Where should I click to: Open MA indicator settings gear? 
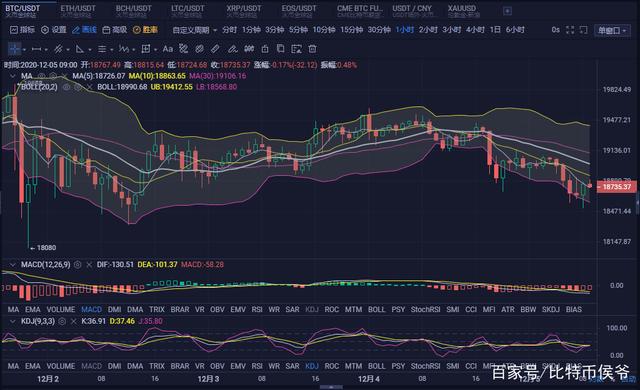(53, 76)
